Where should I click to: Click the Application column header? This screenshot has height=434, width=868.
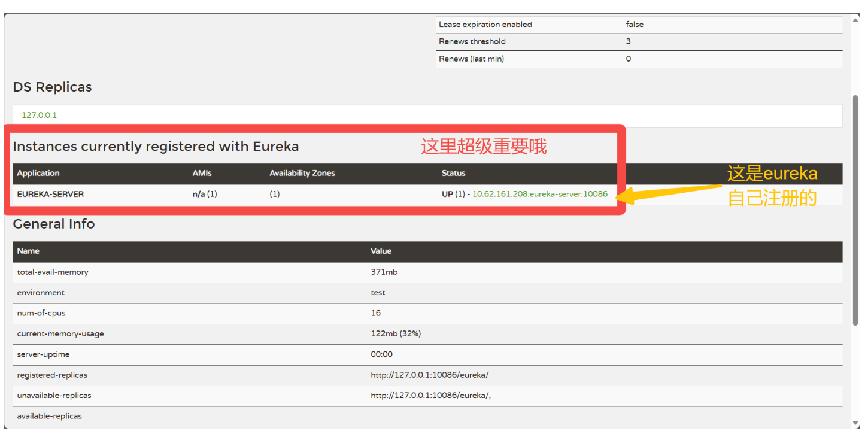click(38, 173)
